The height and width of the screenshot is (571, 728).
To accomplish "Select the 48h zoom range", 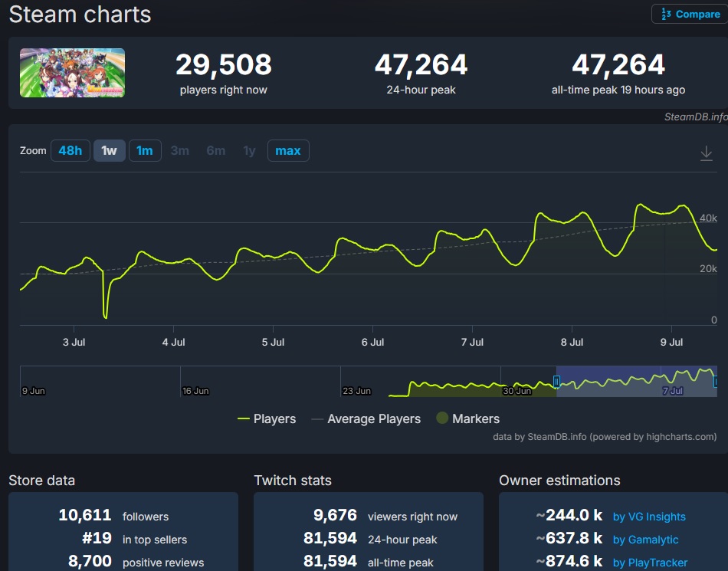I will (70, 151).
